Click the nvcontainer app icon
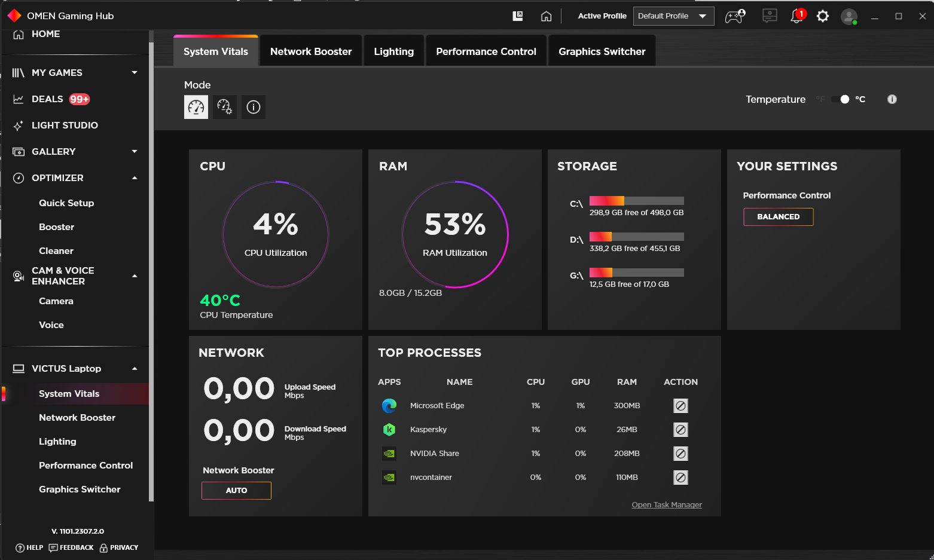The height and width of the screenshot is (560, 934). click(x=389, y=478)
